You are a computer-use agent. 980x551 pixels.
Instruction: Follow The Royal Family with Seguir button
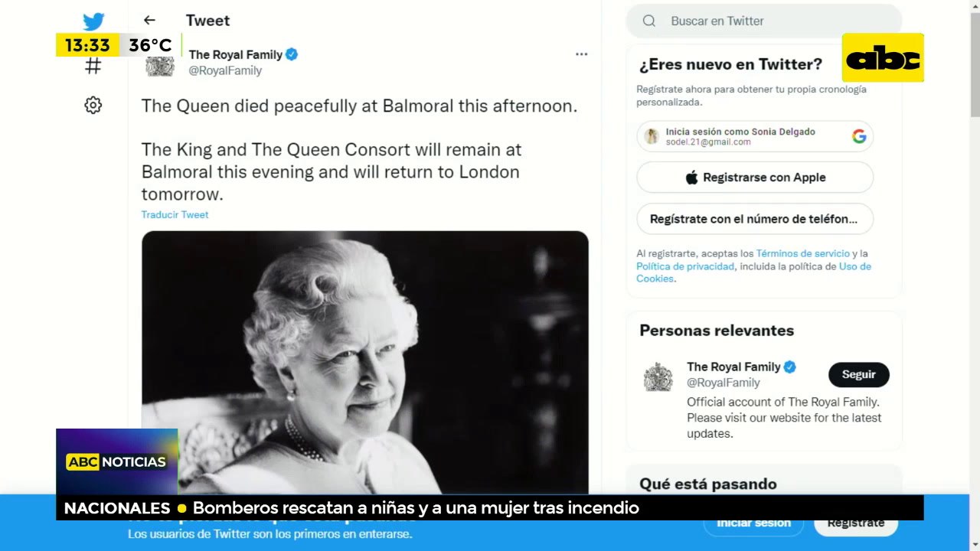click(x=859, y=375)
